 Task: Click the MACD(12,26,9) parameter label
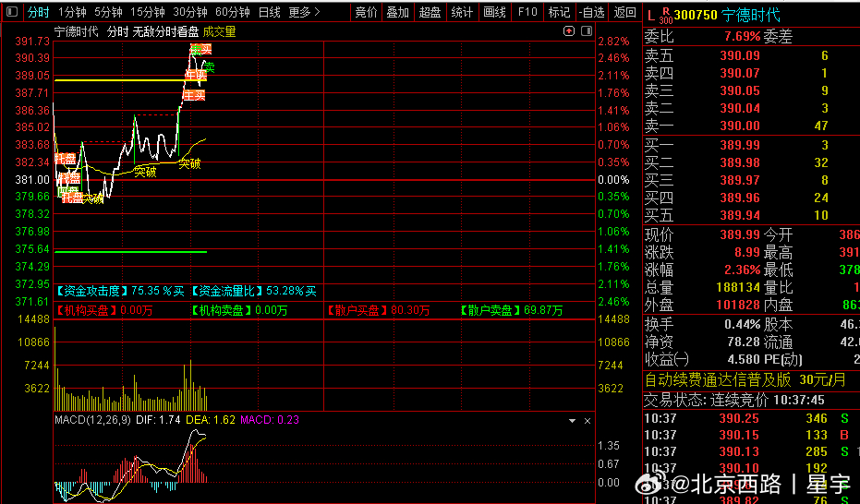coord(92,420)
